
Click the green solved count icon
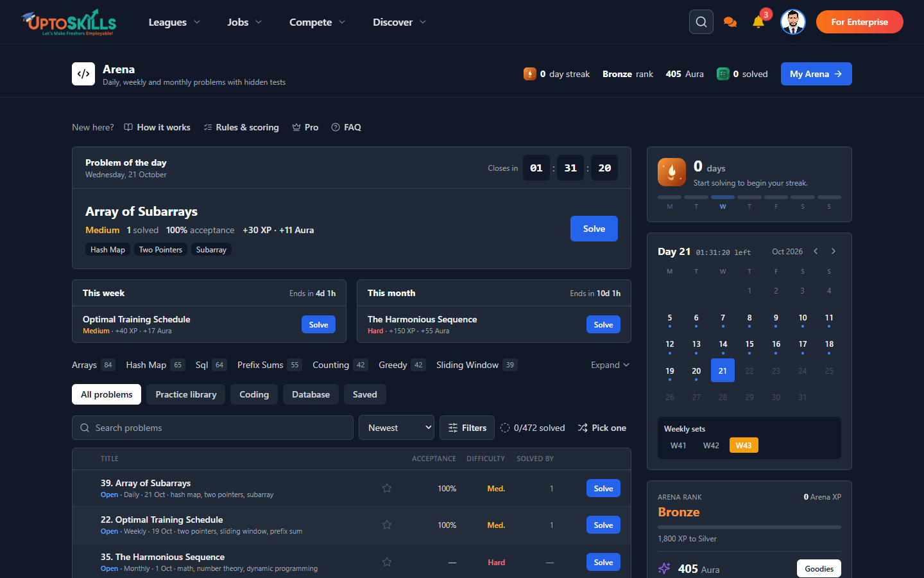pyautogui.click(x=723, y=74)
